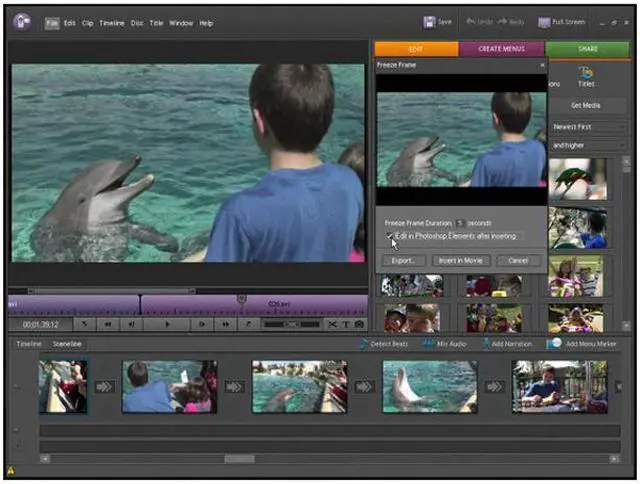
Task: Click Detect Beats
Action: pos(384,344)
